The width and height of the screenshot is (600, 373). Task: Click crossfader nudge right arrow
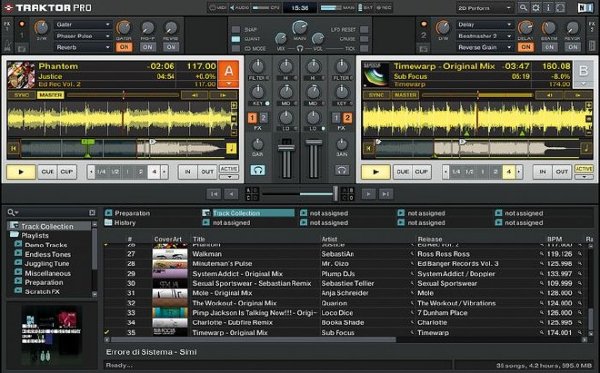click(x=368, y=194)
